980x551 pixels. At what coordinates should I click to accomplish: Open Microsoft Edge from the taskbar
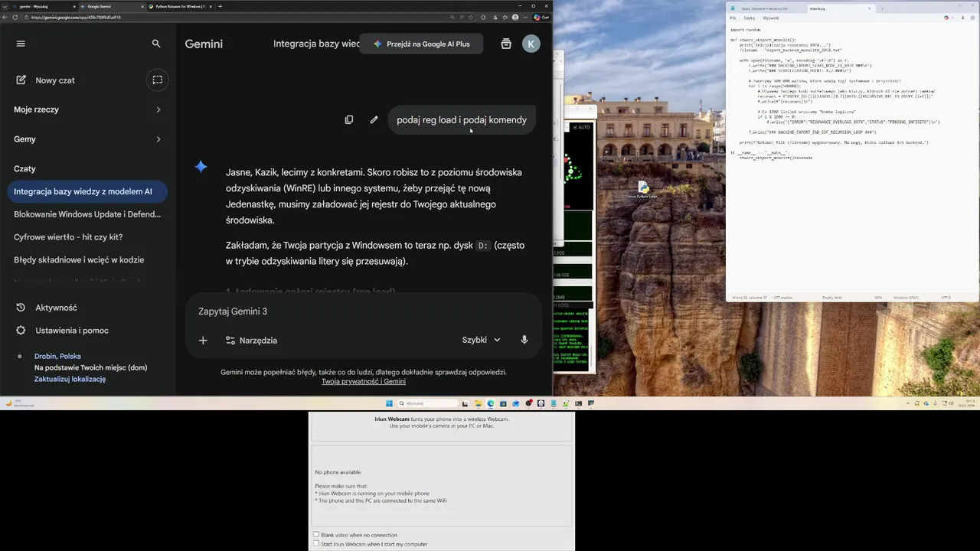click(491, 403)
